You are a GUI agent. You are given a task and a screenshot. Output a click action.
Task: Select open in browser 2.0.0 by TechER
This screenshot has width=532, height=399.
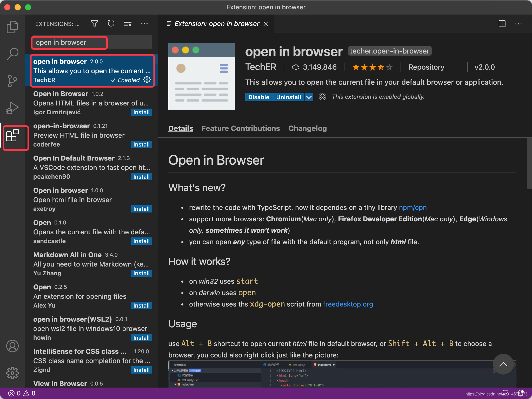pyautogui.click(x=91, y=71)
